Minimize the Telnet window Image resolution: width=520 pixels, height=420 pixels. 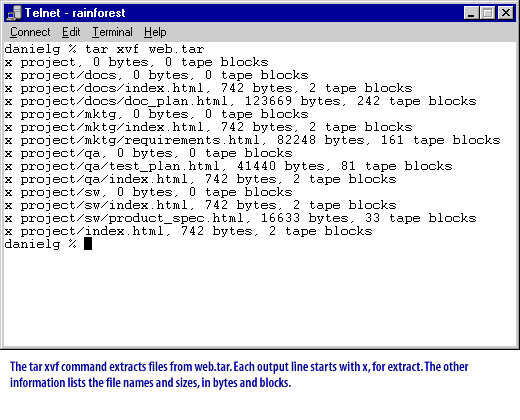click(x=471, y=13)
